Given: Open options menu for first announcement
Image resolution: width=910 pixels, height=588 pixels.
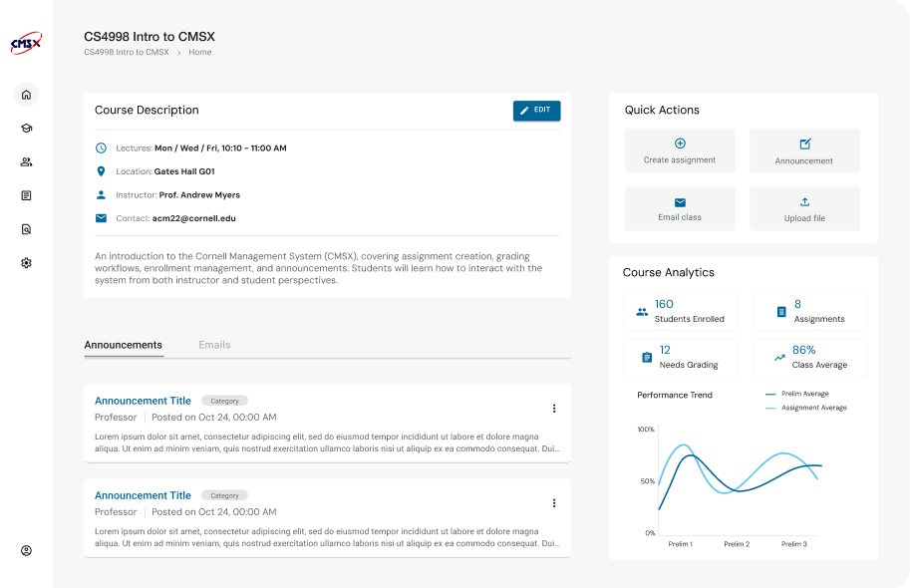Looking at the screenshot, I should [554, 409].
